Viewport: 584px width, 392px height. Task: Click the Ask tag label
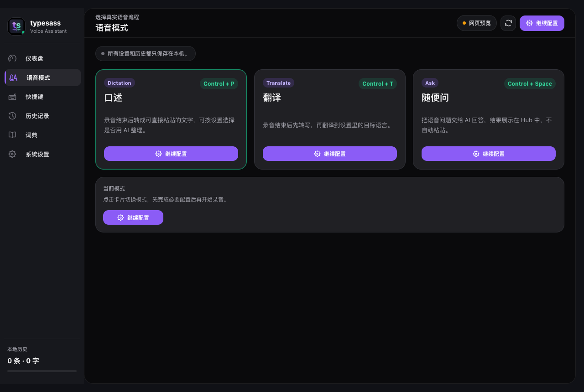(x=430, y=83)
